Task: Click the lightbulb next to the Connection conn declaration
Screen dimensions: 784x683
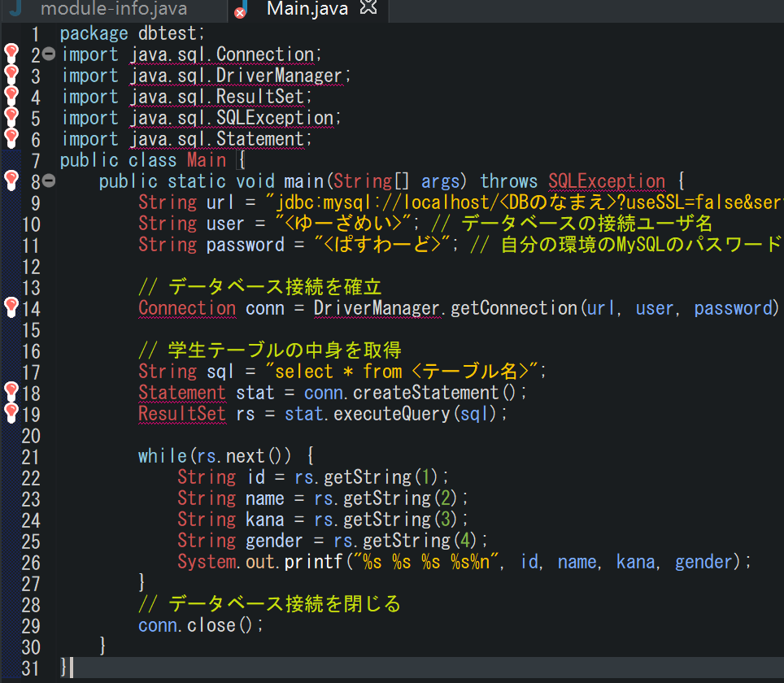Action: pos(11,307)
